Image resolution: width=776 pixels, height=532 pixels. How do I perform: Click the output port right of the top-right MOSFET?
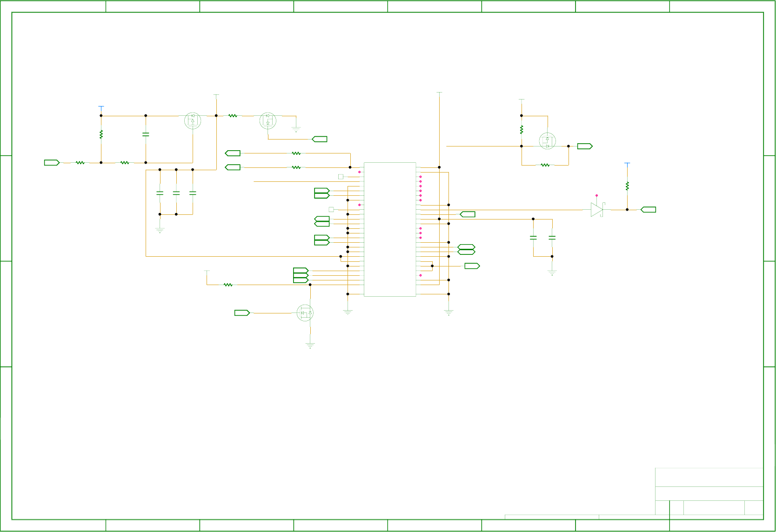pos(585,146)
